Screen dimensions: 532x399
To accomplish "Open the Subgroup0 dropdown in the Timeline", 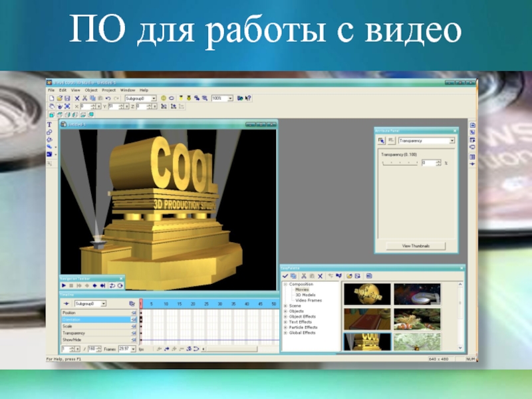I will point(104,303).
